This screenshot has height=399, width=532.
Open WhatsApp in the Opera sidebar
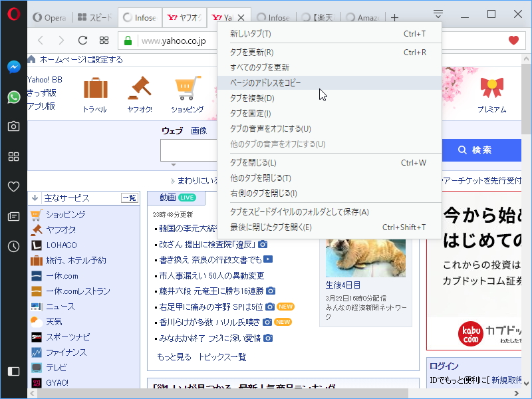pyautogui.click(x=13, y=98)
